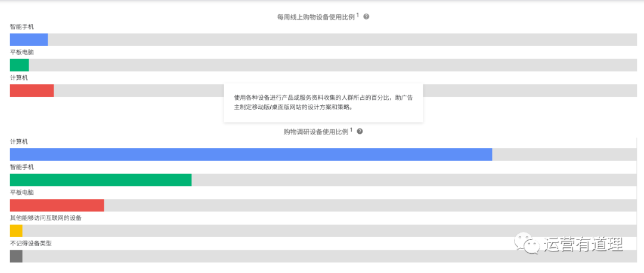Click red 平板电脑 bar in 购物调研 chart
644x273 pixels.
(x=57, y=205)
